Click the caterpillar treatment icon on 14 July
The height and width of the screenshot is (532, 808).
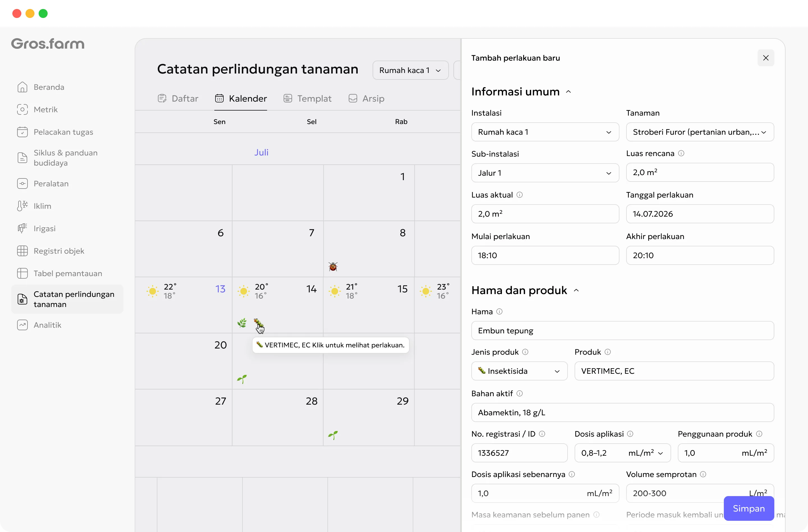258,322
